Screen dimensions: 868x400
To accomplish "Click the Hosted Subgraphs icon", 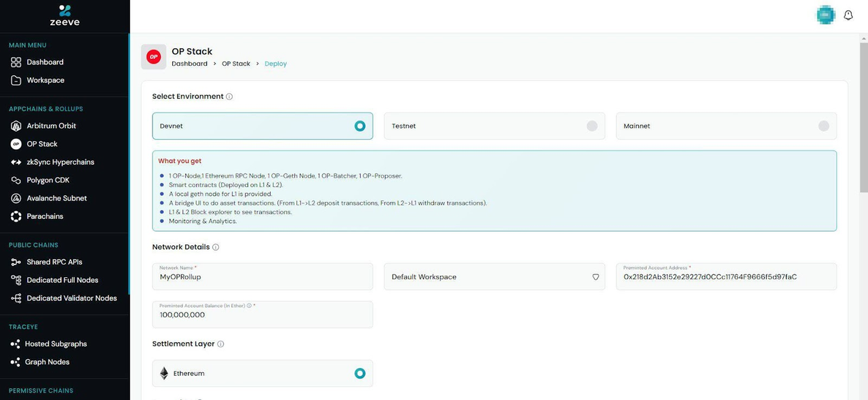I will (16, 344).
